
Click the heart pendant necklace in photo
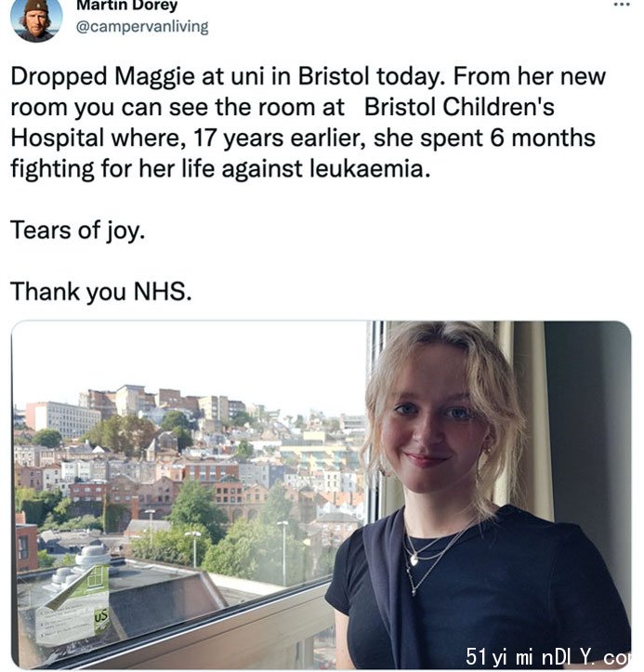coord(414,560)
